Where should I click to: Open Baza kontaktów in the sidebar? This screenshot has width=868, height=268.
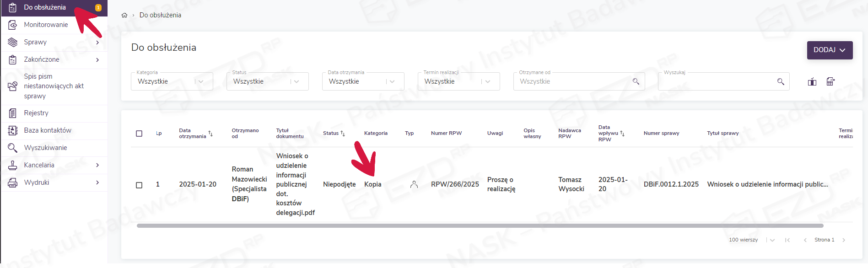[x=48, y=130]
